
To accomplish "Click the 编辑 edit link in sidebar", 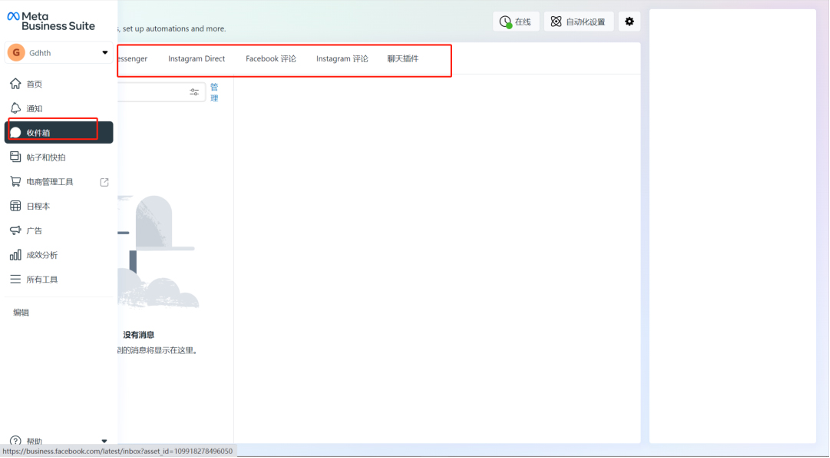I will pos(21,313).
